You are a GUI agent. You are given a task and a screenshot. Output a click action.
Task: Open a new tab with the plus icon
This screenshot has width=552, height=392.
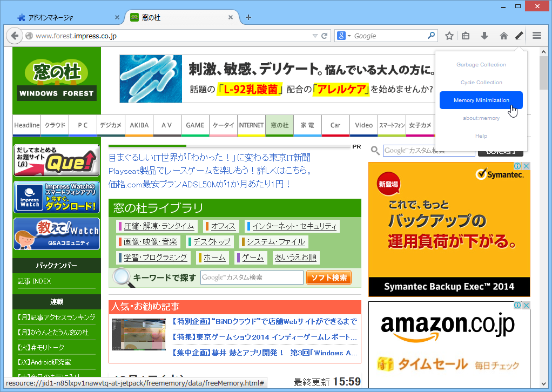tap(248, 17)
